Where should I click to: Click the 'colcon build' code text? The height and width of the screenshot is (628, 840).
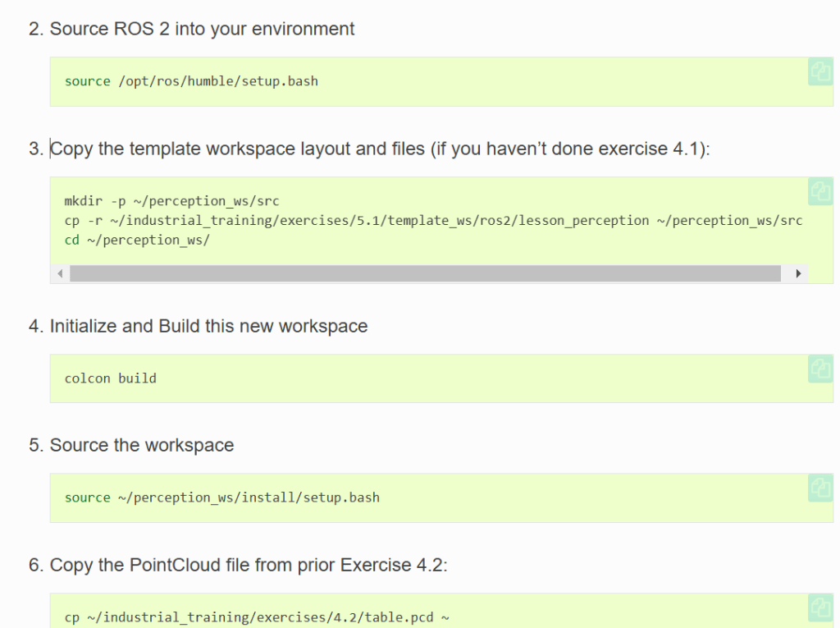110,378
